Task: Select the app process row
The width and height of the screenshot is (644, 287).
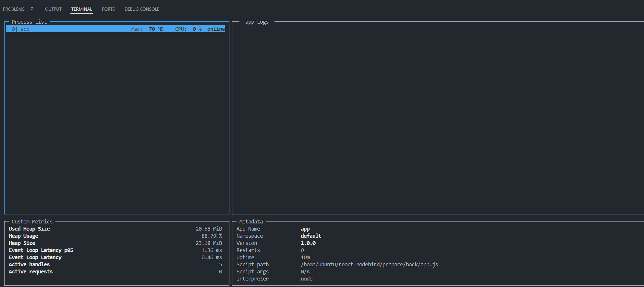Action: tap(115, 29)
